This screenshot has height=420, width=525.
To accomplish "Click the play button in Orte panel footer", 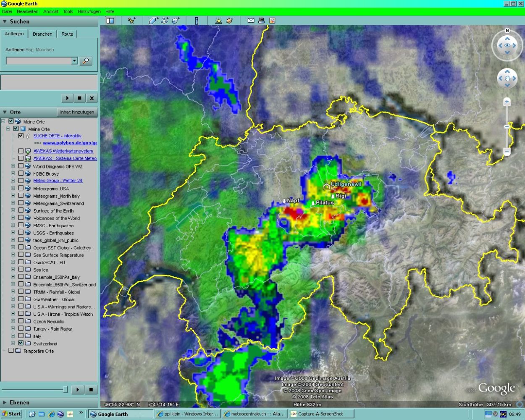I will pyautogui.click(x=78, y=390).
